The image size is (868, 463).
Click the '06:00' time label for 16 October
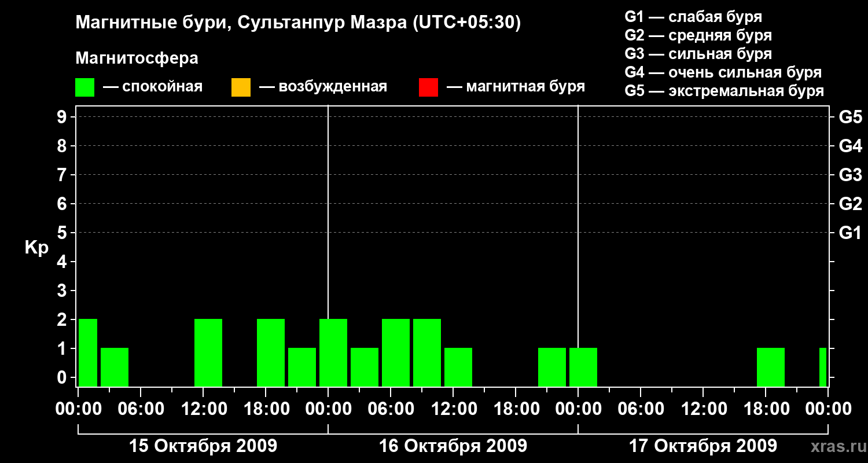coord(391,409)
